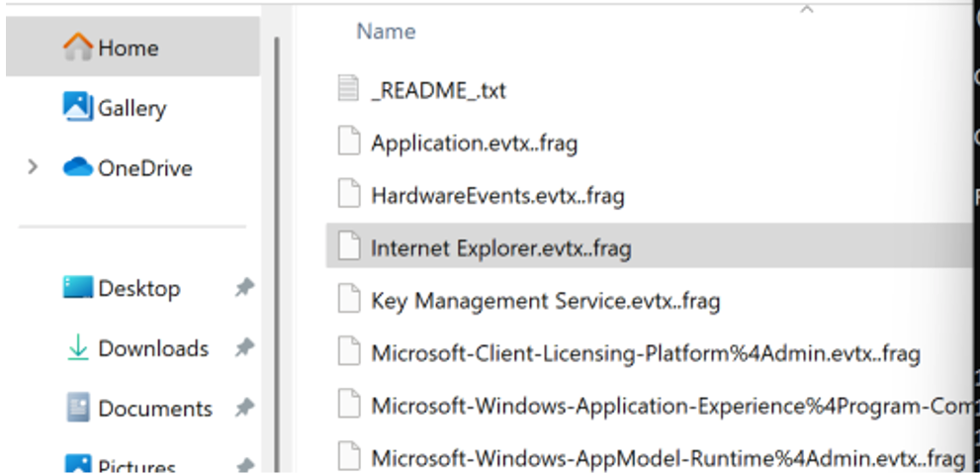Click the _README_.txt file icon

click(347, 90)
